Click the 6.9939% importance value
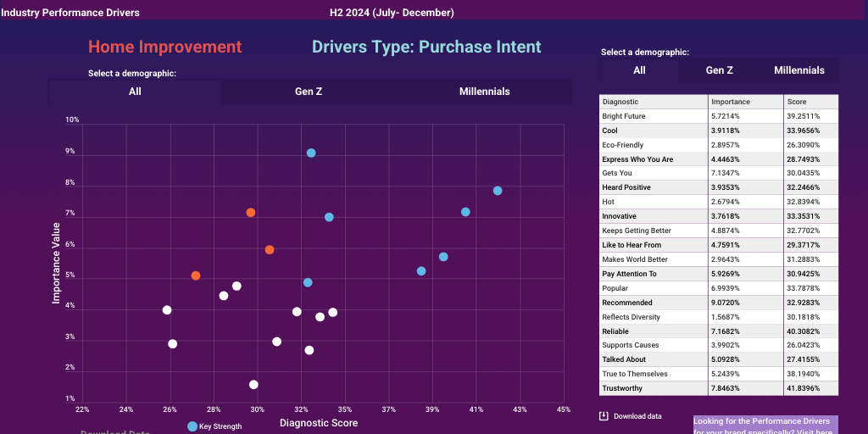Image resolution: width=868 pixels, height=434 pixels. point(726,288)
